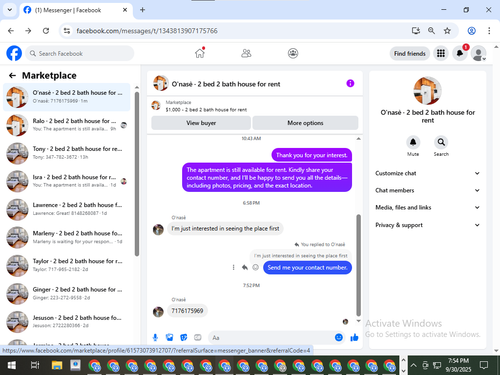Expand Privacy & support section
500x375 pixels.
[428, 225]
